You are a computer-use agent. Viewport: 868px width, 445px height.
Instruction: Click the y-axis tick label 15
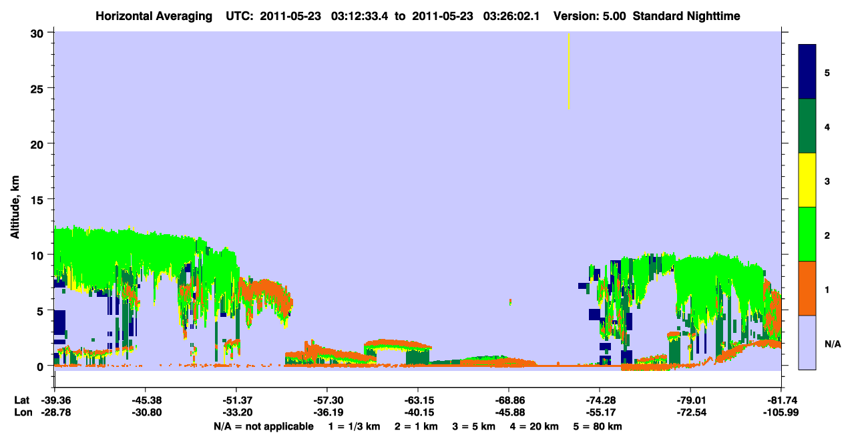coord(39,199)
